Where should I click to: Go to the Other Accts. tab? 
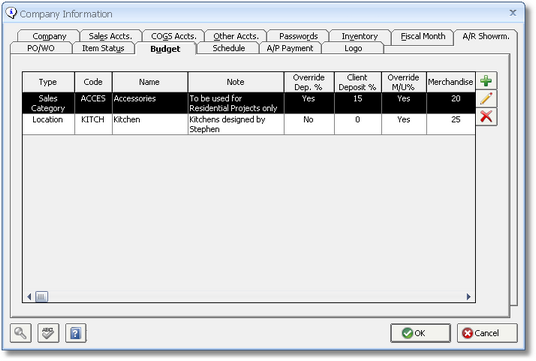[x=236, y=36]
